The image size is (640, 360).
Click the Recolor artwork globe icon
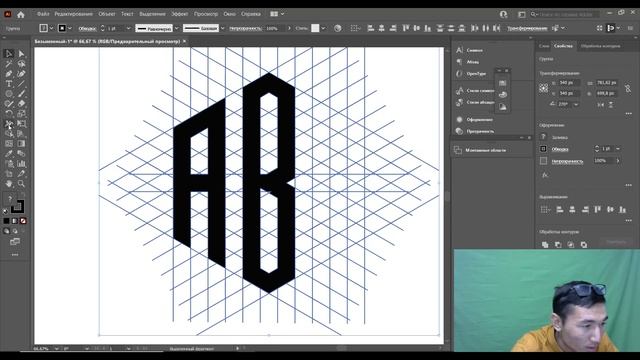click(x=338, y=28)
